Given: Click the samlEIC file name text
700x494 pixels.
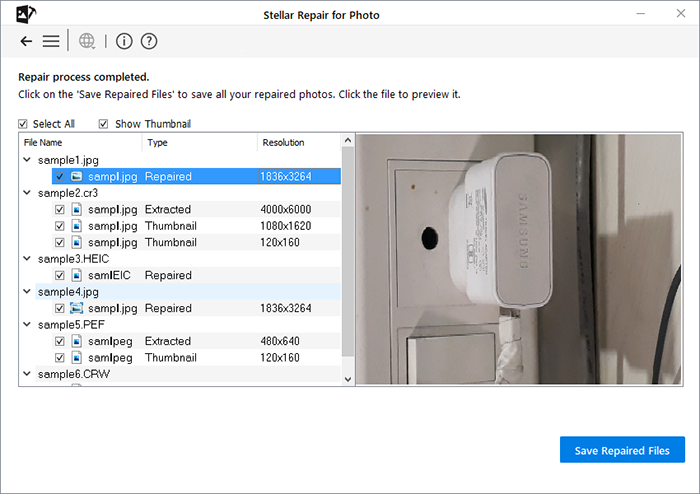Looking at the screenshot, I should coord(109,275).
